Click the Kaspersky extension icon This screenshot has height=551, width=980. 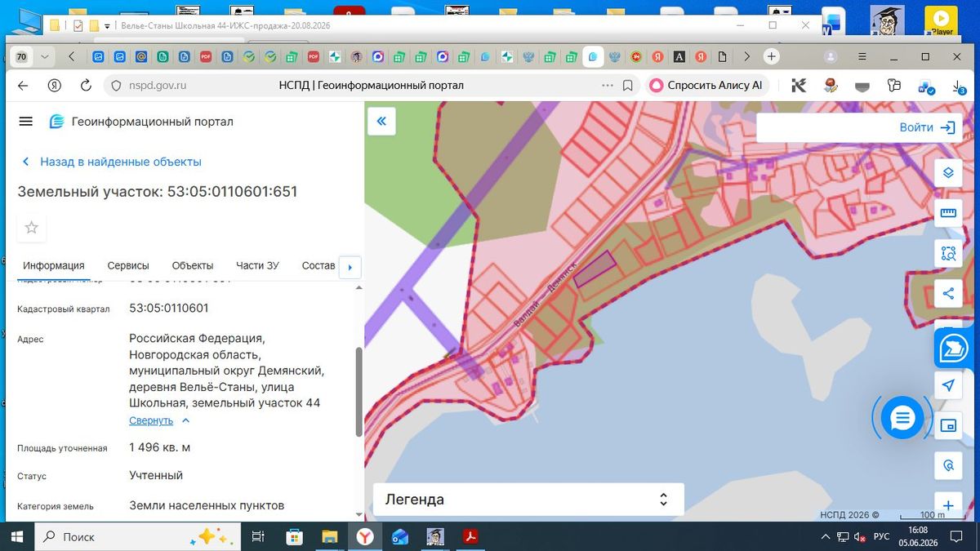[800, 85]
